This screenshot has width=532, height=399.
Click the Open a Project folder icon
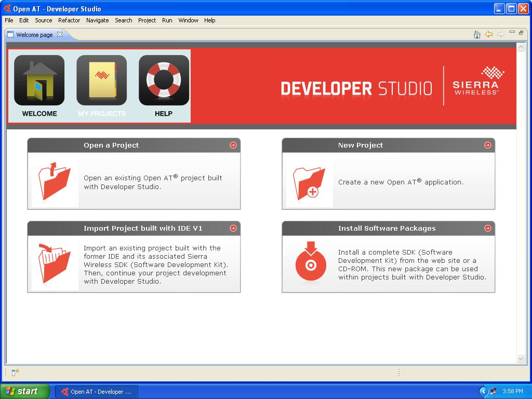[x=55, y=181]
